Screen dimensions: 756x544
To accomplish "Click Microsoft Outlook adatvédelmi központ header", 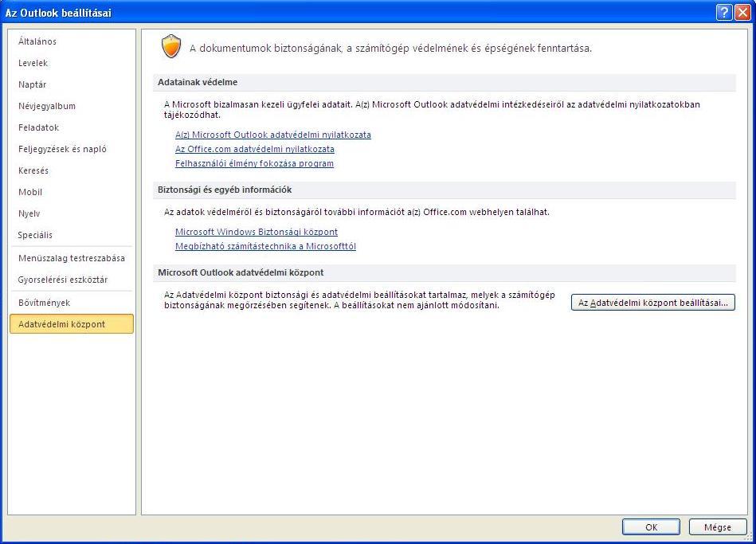I will pyautogui.click(x=444, y=273).
